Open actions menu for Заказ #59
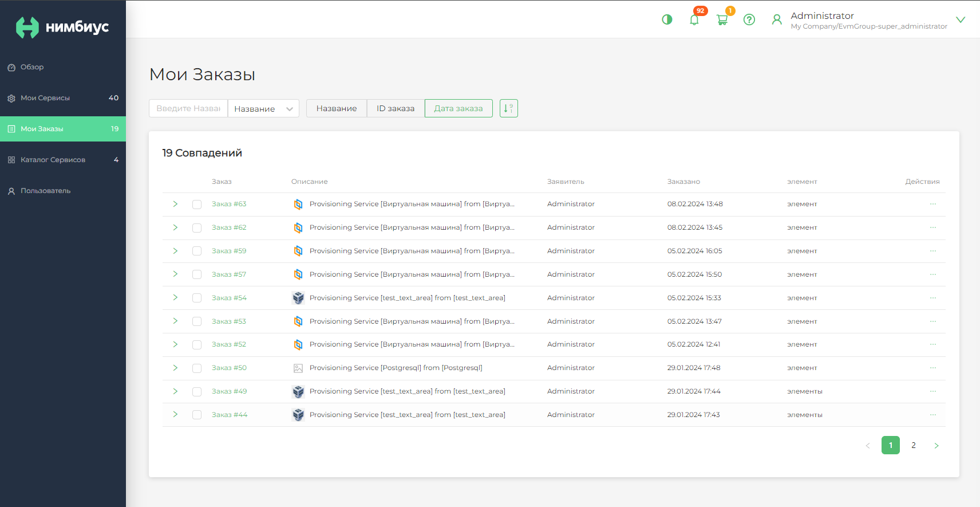The height and width of the screenshot is (507, 980). (x=933, y=251)
